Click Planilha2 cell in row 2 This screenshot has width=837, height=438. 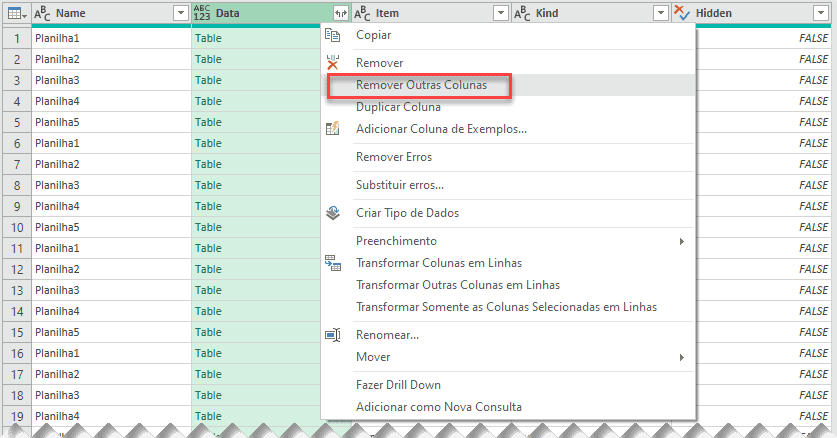111,59
